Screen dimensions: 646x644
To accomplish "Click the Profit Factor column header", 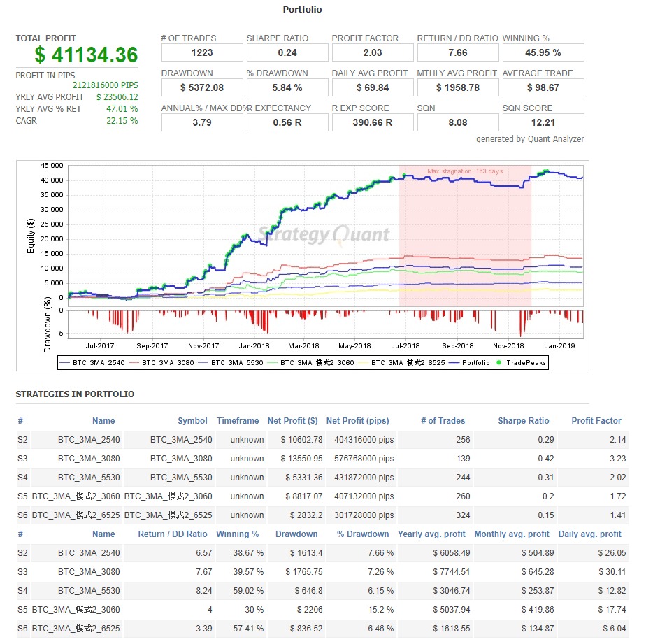I will (596, 421).
